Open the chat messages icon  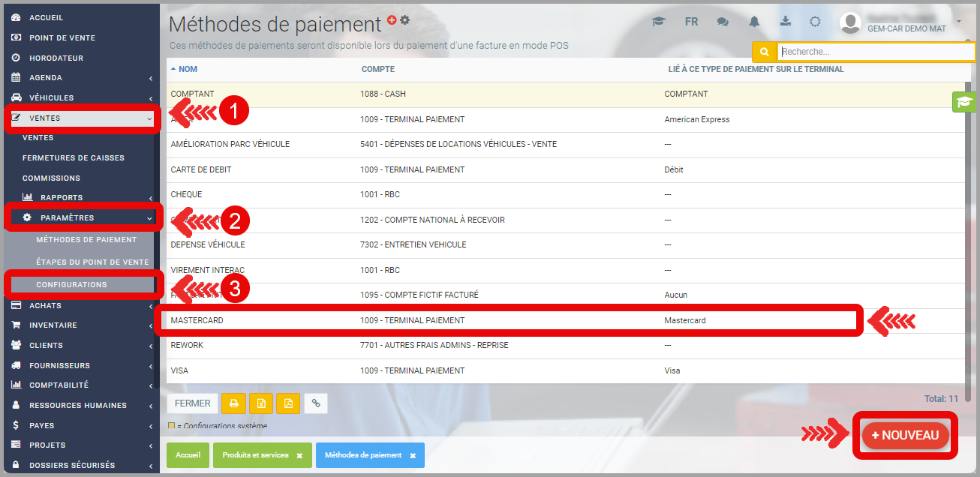[x=723, y=22]
